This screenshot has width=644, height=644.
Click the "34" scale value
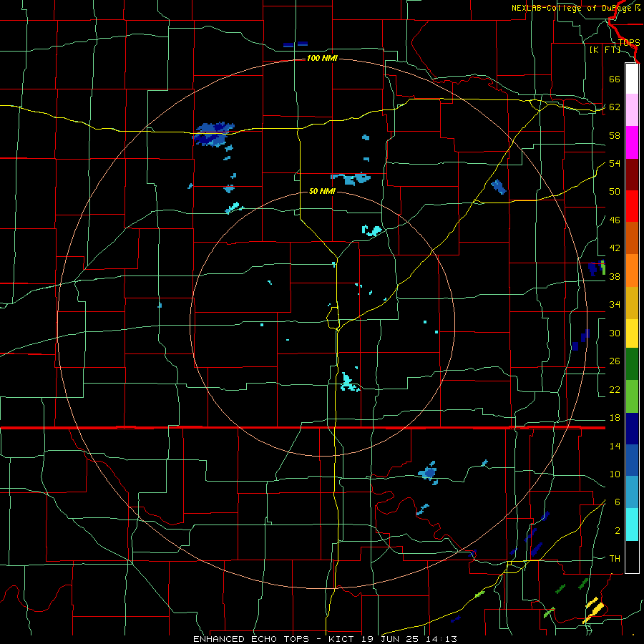point(615,305)
